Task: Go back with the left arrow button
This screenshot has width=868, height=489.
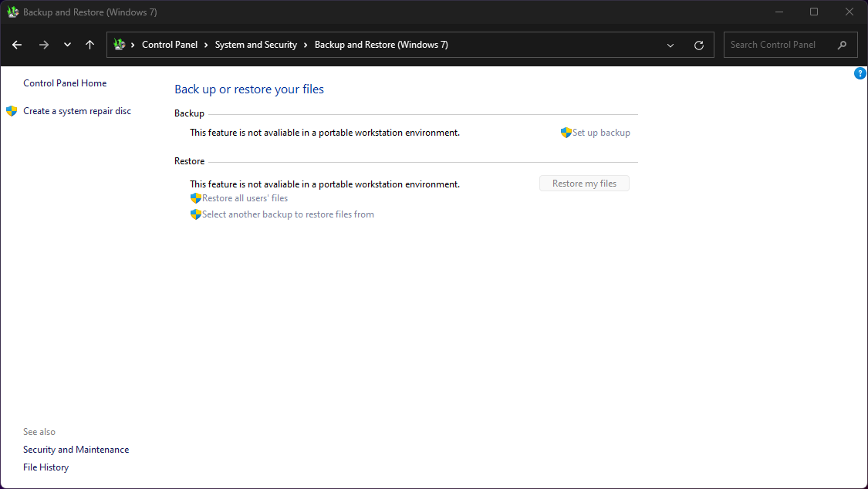Action: [17, 45]
